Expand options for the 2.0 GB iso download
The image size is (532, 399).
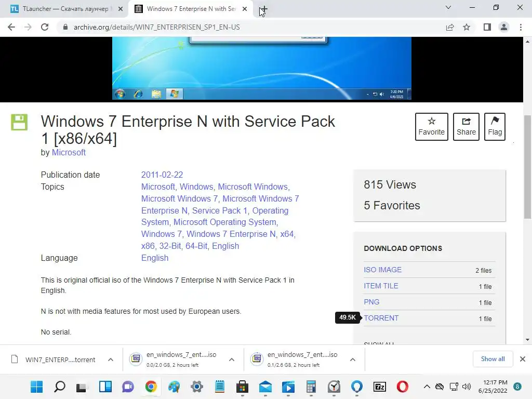[x=232, y=360]
